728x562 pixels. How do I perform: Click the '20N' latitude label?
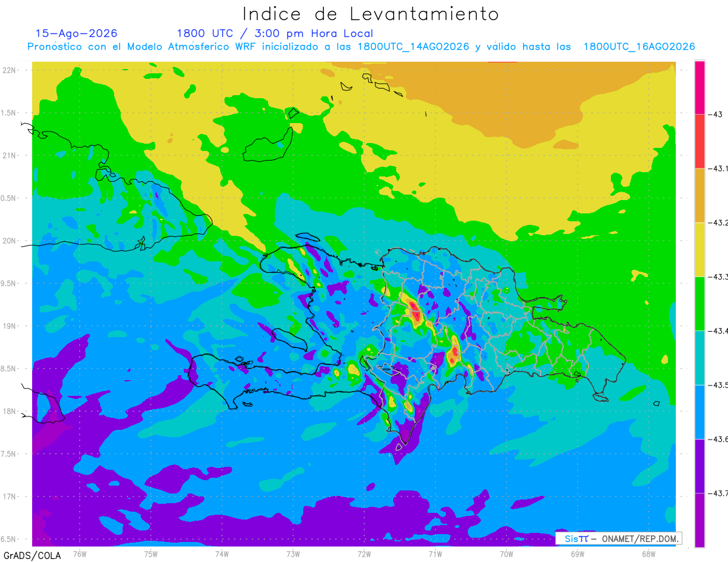coord(10,241)
